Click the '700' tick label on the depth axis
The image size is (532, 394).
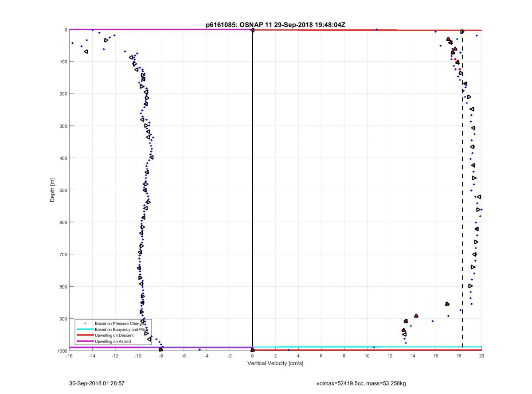[x=63, y=254]
